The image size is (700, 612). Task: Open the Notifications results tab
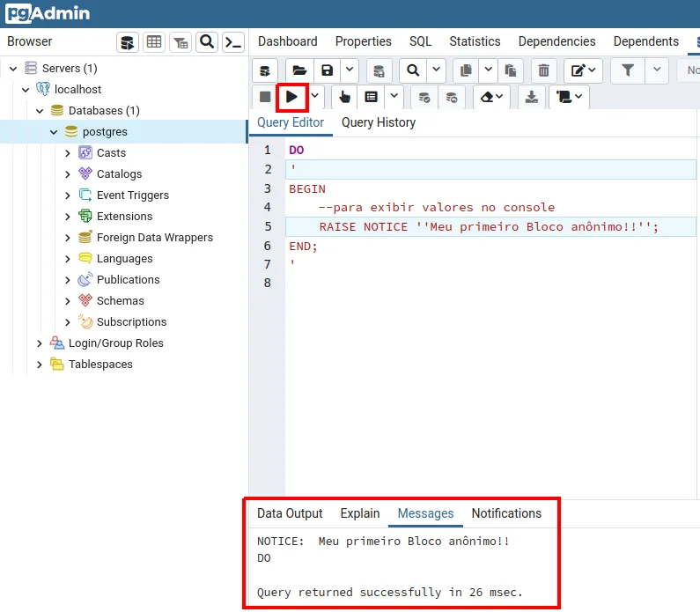[506, 513]
